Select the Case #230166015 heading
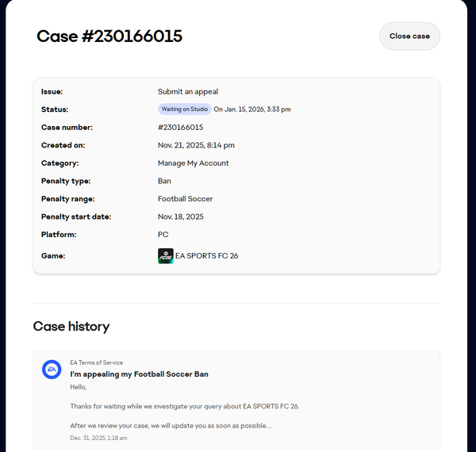 click(109, 36)
